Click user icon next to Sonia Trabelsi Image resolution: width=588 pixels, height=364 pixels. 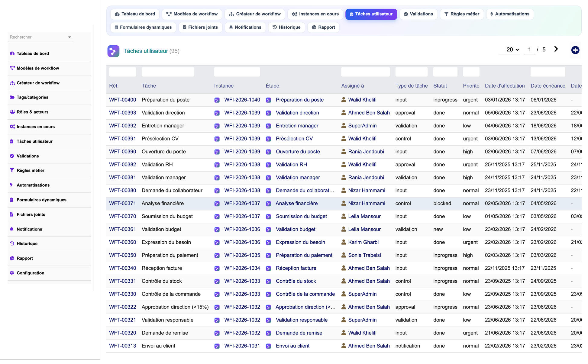344,255
